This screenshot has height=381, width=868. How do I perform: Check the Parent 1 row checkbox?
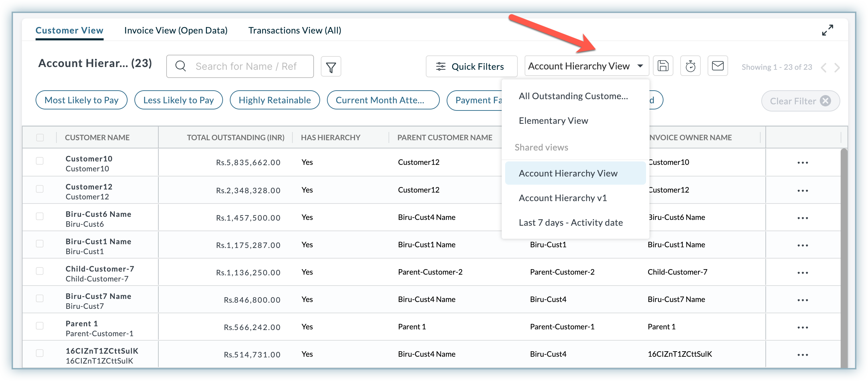click(40, 326)
